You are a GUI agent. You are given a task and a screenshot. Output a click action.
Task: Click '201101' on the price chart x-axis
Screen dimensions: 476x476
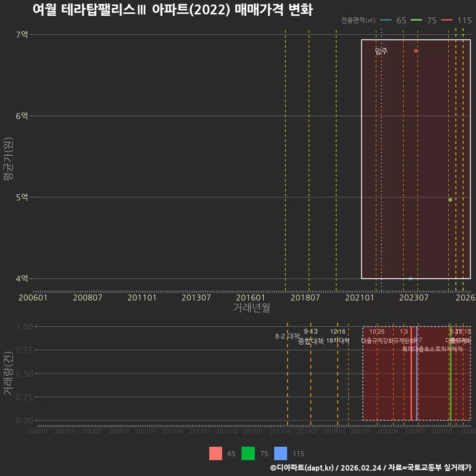click(x=142, y=297)
